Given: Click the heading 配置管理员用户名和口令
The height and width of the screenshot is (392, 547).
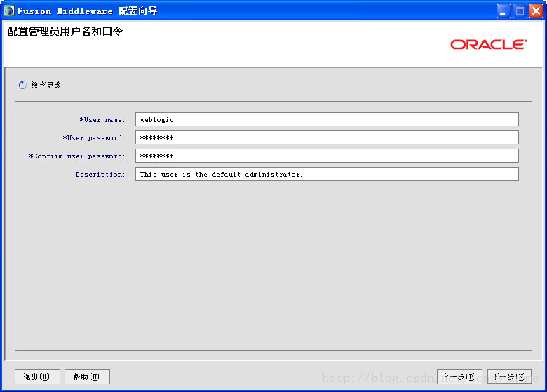Looking at the screenshot, I should [65, 32].
